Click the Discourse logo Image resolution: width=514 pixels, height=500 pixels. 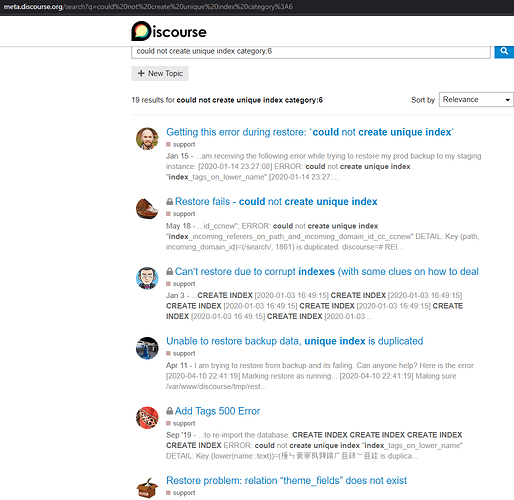(169, 32)
